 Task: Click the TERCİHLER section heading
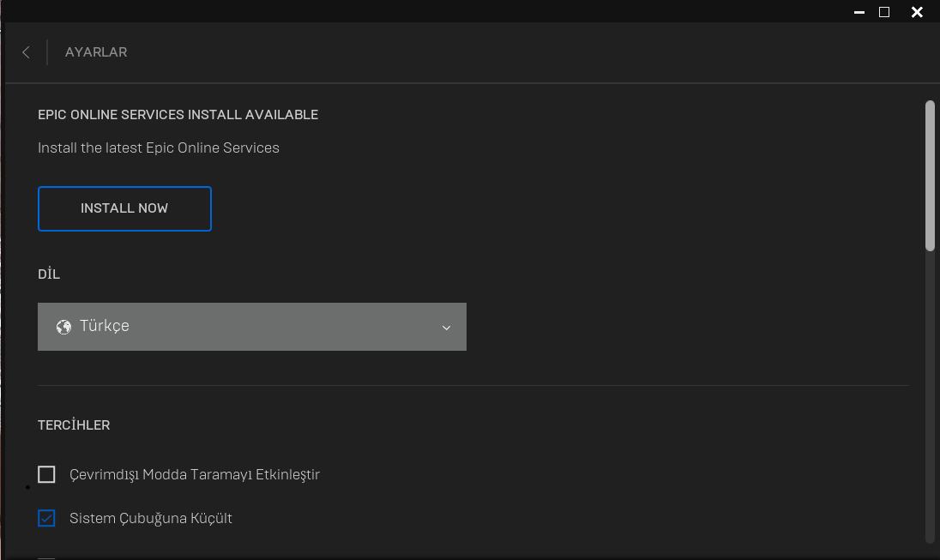point(74,425)
